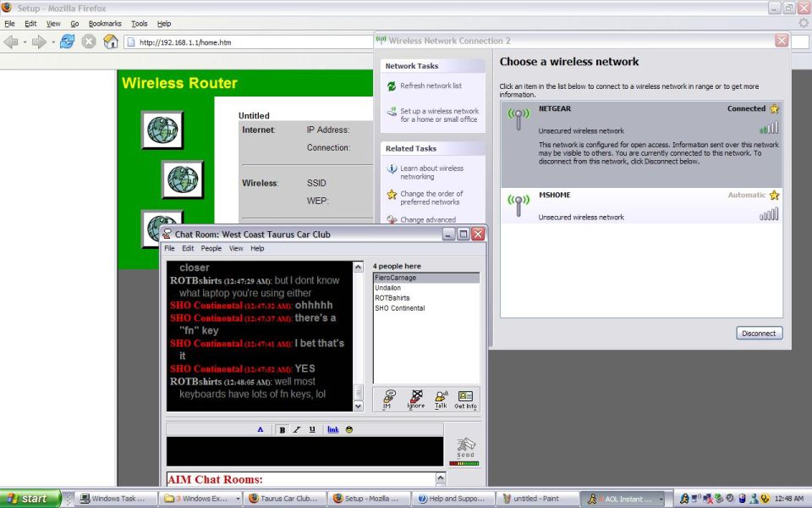Screen dimensions: 812x508
Task: Toggle Italic formatting in chat toolbar
Action: tap(297, 430)
